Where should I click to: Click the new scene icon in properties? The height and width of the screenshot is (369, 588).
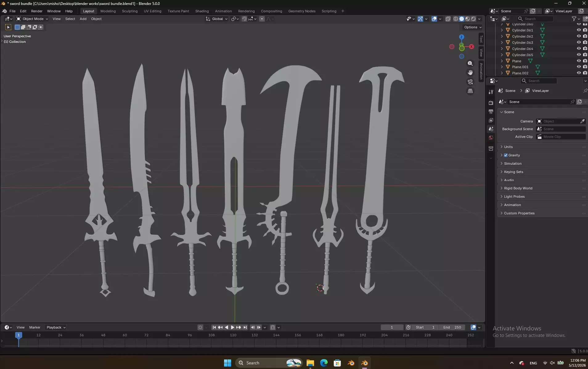pyautogui.click(x=579, y=102)
